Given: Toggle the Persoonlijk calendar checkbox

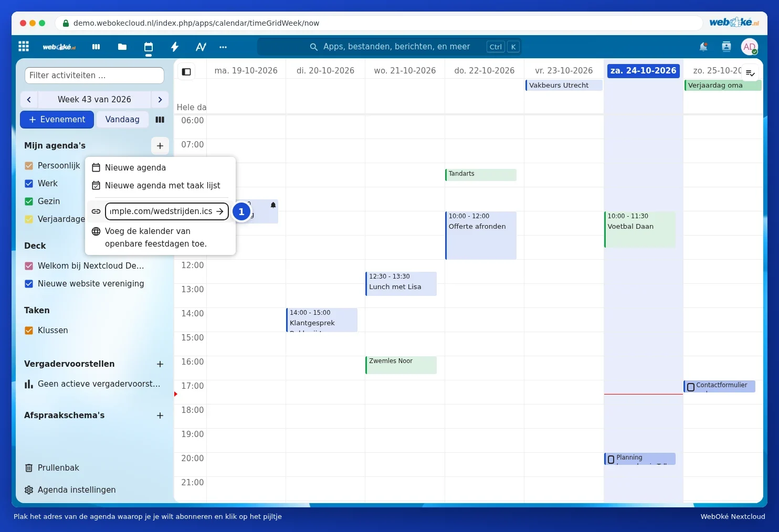Looking at the screenshot, I should click(x=29, y=166).
